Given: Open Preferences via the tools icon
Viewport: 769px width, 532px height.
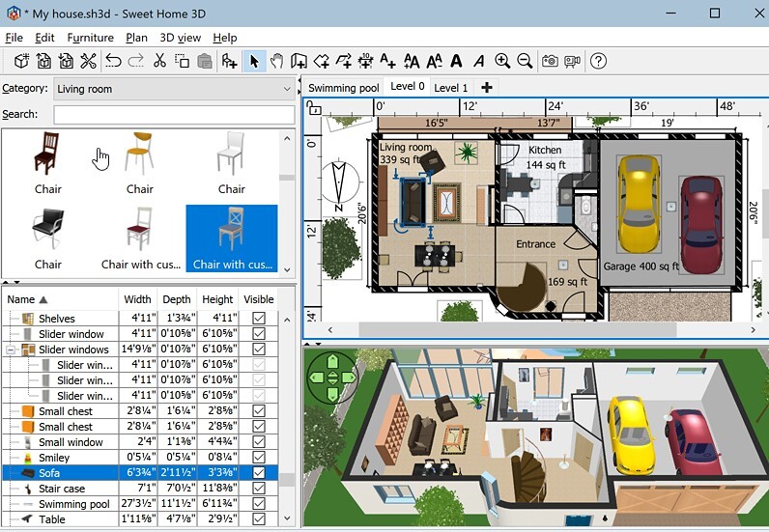Looking at the screenshot, I should click(88, 61).
